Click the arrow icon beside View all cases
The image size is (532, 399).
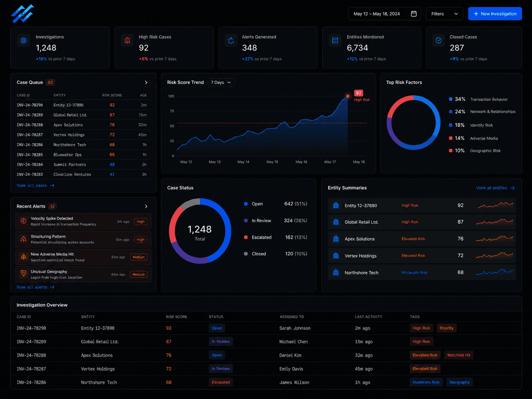(x=52, y=186)
